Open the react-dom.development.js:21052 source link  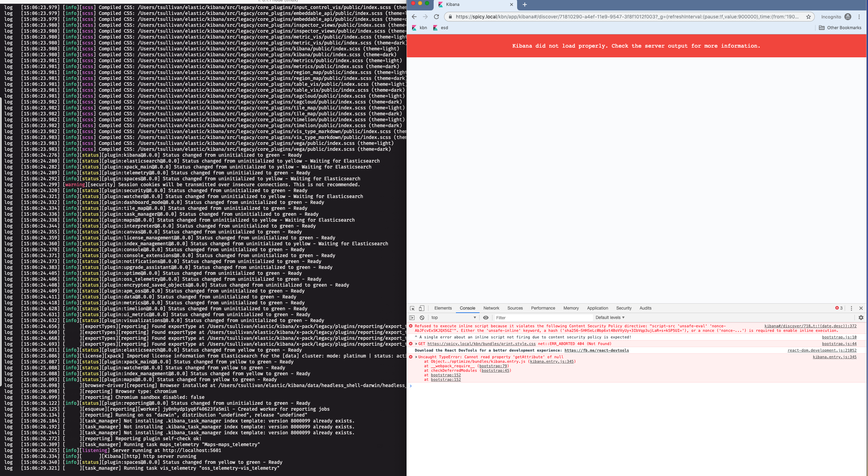(x=822, y=350)
